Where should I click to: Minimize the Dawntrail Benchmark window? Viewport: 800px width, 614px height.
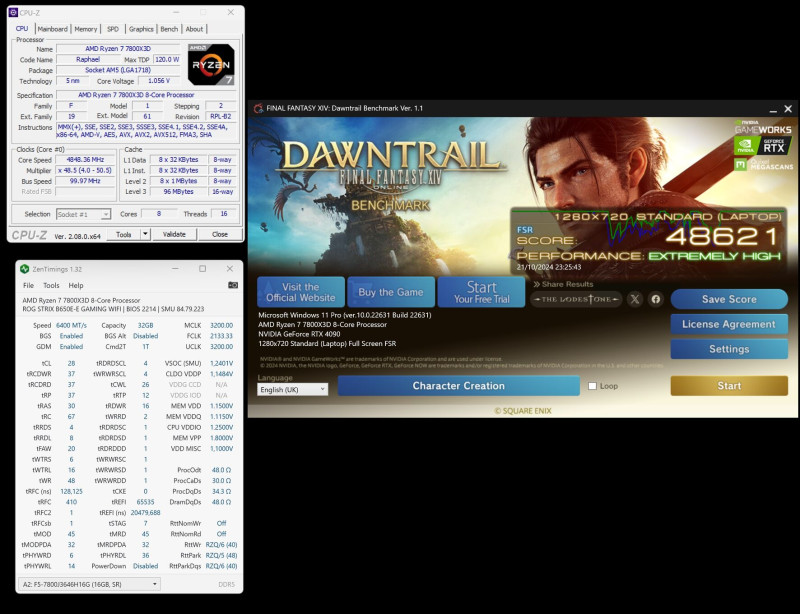773,109
